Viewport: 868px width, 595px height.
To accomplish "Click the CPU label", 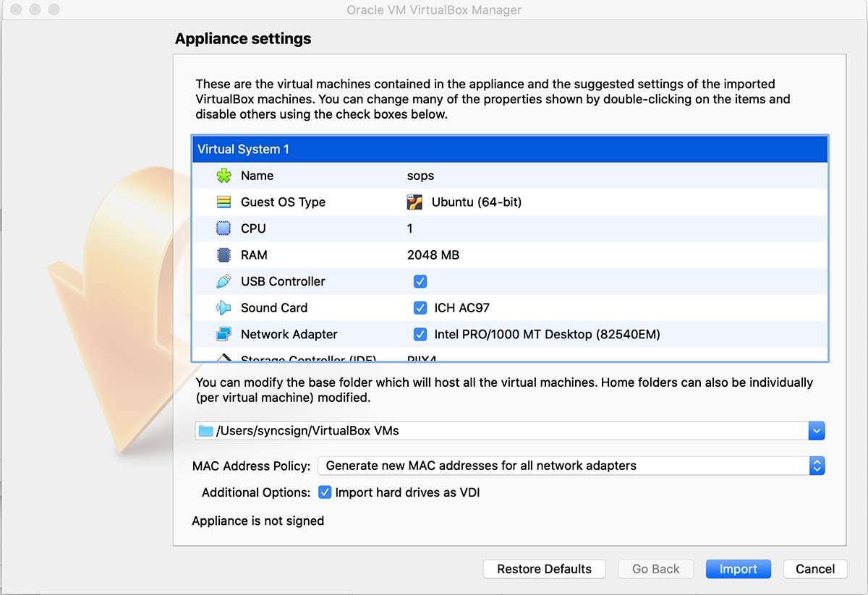I will [x=253, y=228].
